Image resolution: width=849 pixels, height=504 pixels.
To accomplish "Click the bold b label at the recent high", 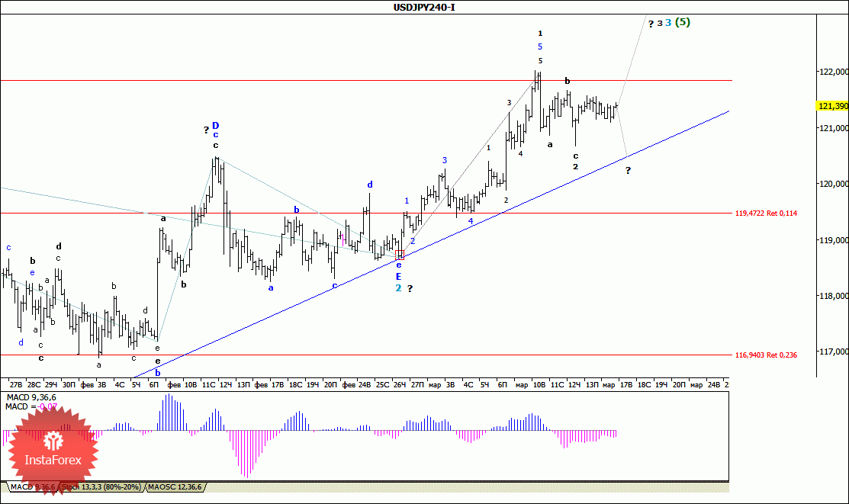I will pyautogui.click(x=568, y=81).
